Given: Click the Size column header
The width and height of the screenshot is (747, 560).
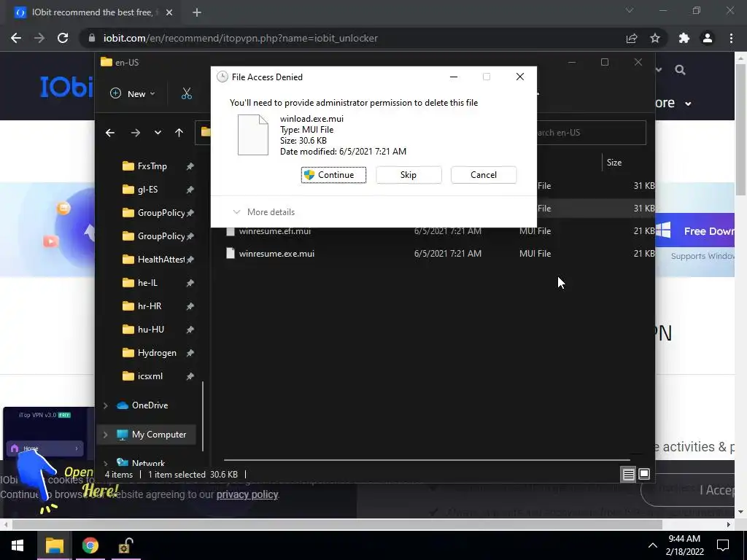Looking at the screenshot, I should (x=614, y=163).
